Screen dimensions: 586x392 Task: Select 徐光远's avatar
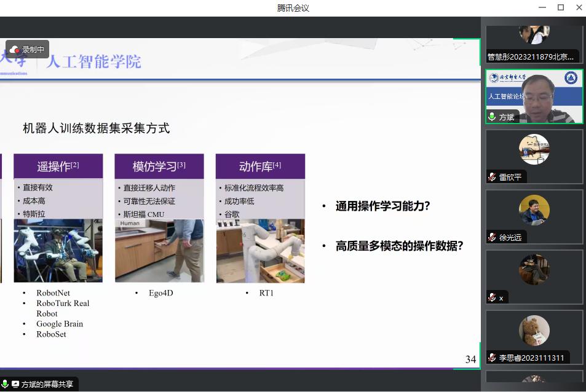click(534, 210)
